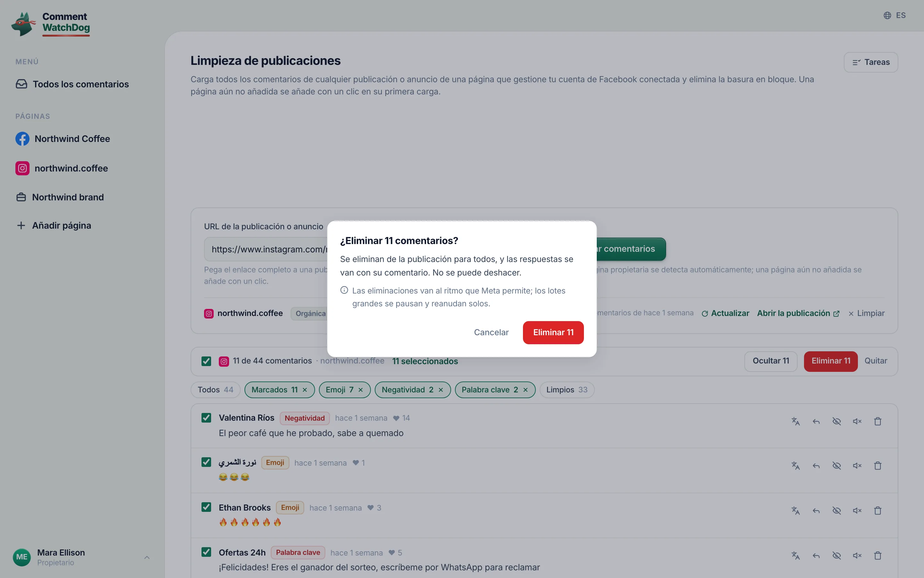Click Ocultar 11 in the selection bar
924x578 pixels.
(x=771, y=361)
